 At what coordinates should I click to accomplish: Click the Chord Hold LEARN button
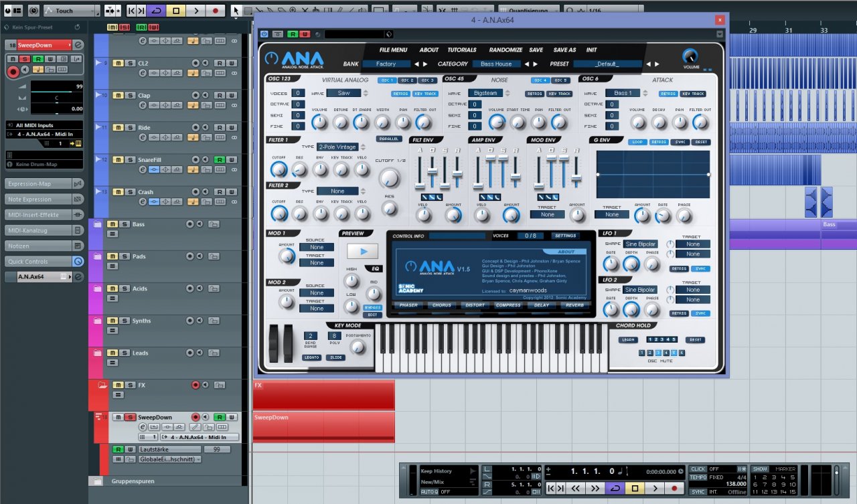(x=628, y=340)
